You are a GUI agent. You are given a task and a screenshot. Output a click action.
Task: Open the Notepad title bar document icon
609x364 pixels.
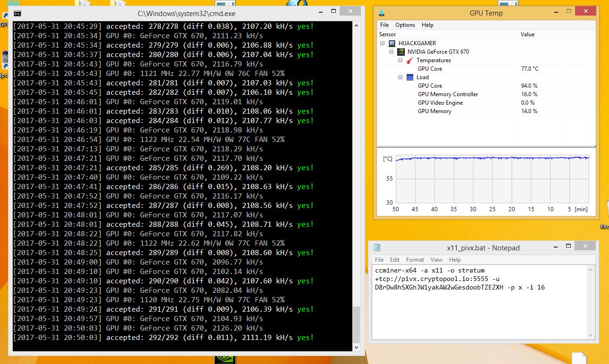click(376, 248)
